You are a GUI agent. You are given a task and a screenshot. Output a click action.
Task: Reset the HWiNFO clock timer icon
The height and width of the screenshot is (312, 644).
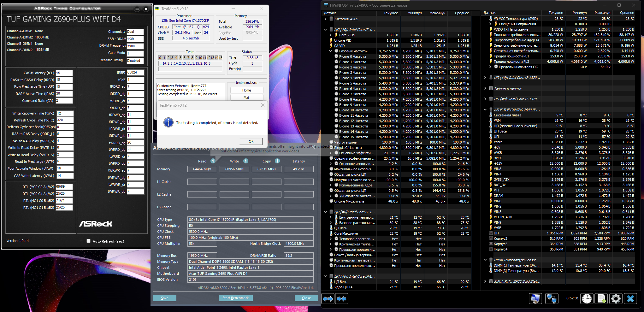point(587,298)
